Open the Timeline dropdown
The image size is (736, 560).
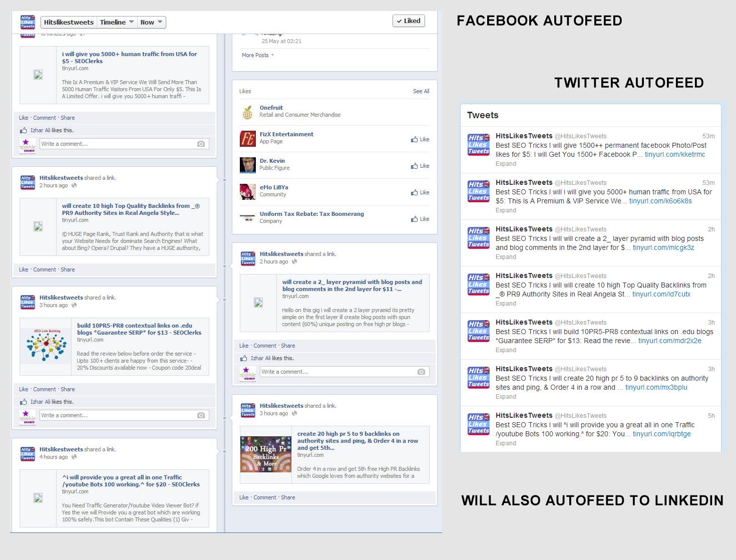[117, 22]
